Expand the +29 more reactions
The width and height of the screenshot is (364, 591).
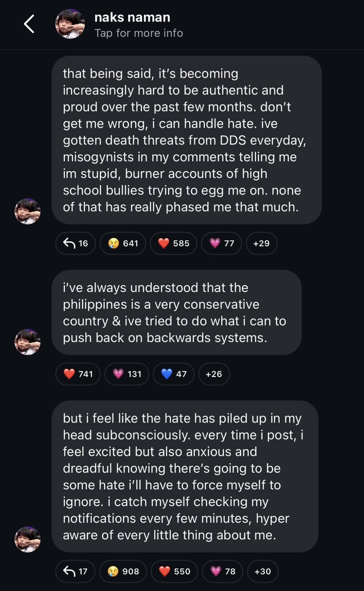coord(261,243)
